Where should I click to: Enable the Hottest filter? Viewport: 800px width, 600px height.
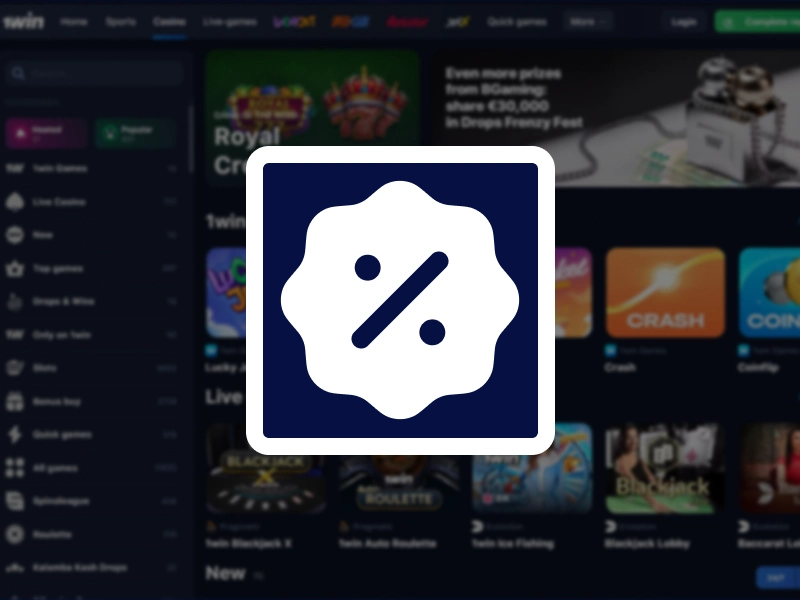coord(45,133)
